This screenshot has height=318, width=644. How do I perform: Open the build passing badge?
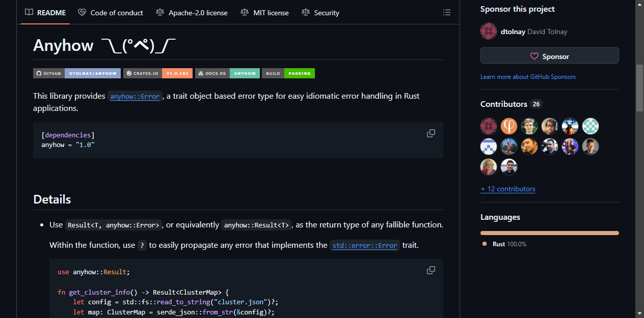288,73
